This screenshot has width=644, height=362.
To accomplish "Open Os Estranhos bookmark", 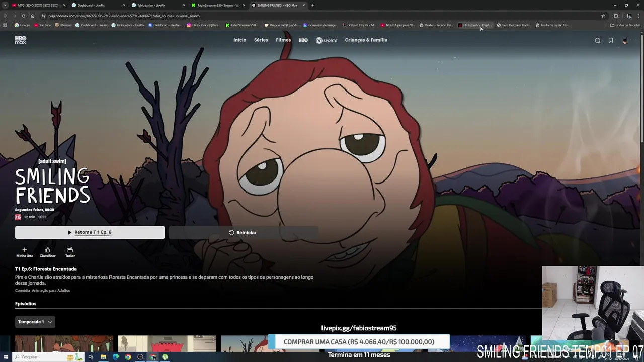I will tap(474, 25).
